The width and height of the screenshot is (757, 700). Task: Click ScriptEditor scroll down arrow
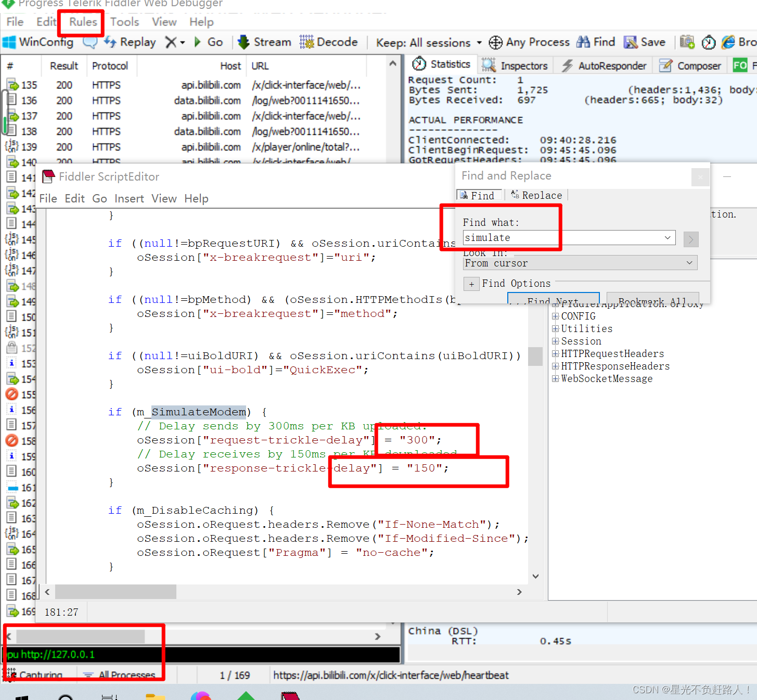click(535, 576)
